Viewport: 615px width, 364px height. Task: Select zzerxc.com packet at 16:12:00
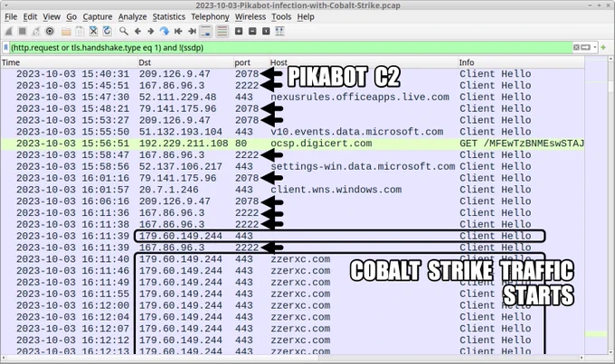(293, 305)
